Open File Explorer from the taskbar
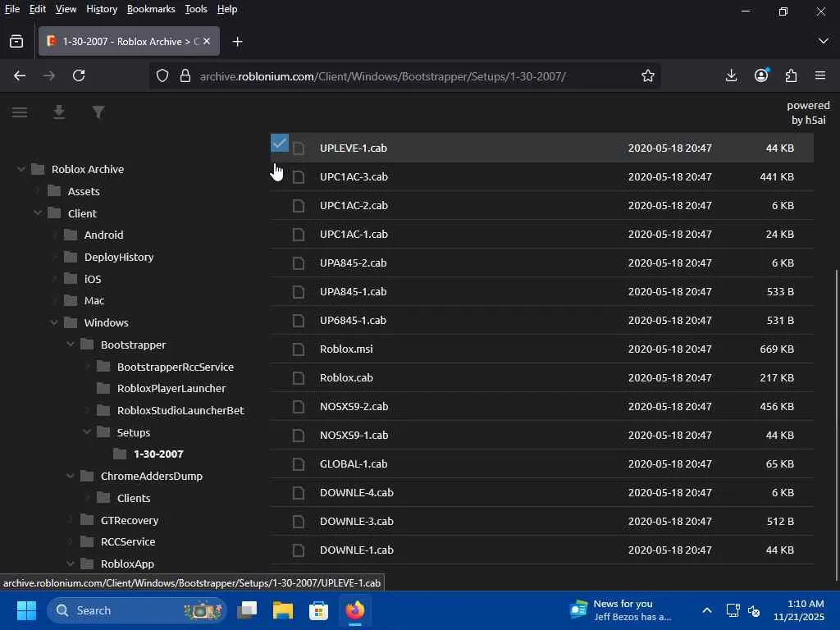The height and width of the screenshot is (630, 840). click(283, 610)
